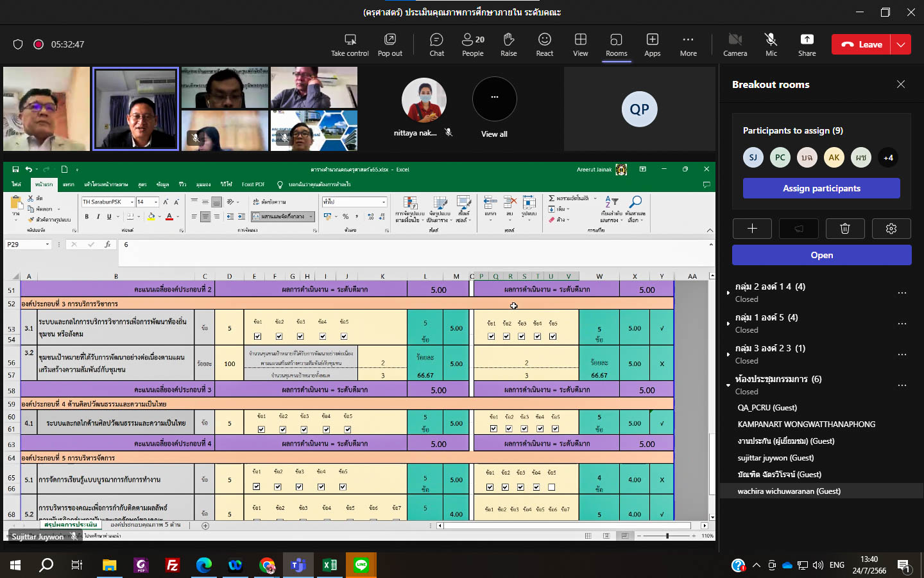The width and height of the screenshot is (924, 578).
Task: Open the People list
Action: coord(473,44)
